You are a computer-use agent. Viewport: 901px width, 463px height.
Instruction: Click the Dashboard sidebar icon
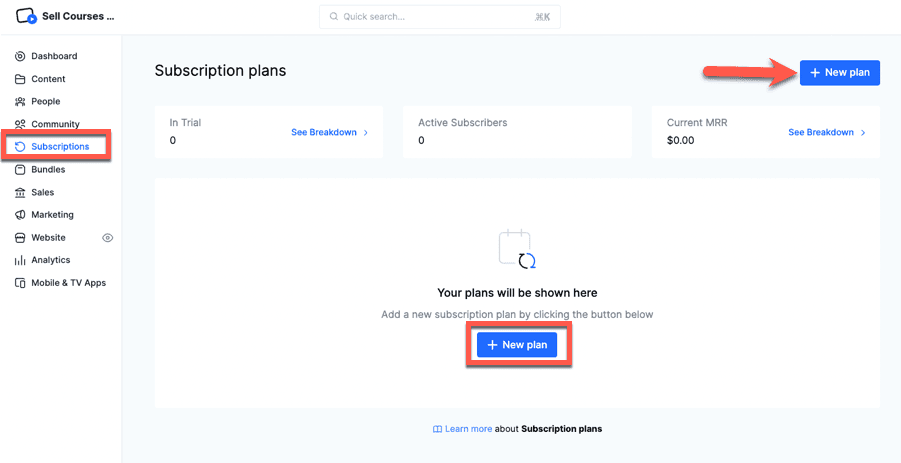point(21,56)
